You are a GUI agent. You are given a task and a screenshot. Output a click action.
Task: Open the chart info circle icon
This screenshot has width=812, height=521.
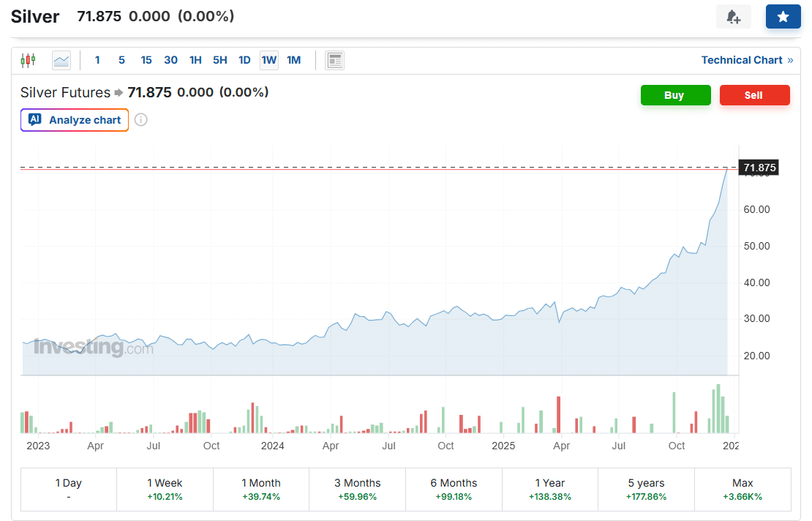[141, 120]
